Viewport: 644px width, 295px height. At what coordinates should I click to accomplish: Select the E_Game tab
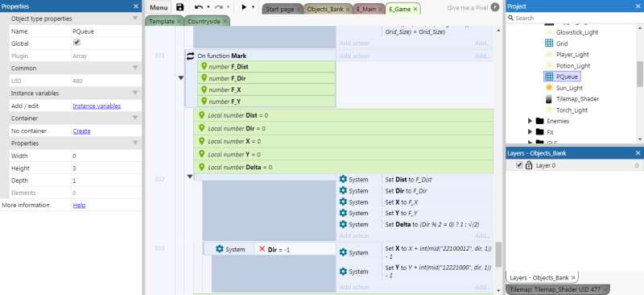click(398, 9)
